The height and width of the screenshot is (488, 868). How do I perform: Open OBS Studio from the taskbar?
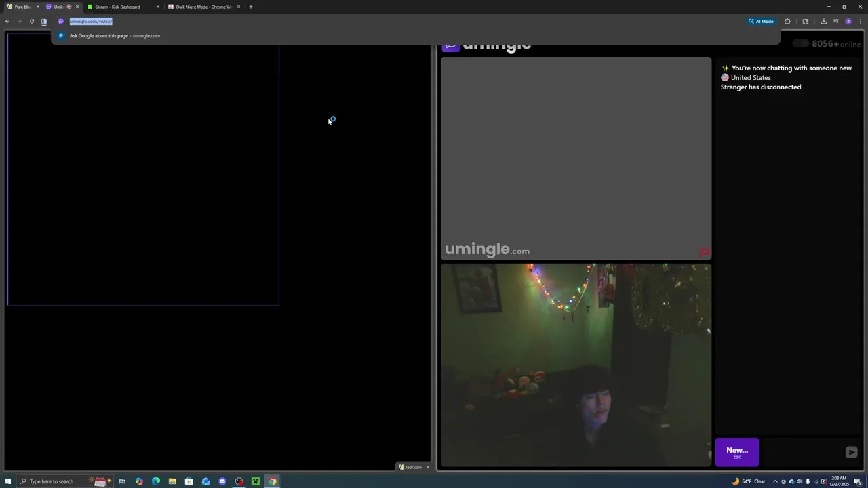(x=239, y=481)
